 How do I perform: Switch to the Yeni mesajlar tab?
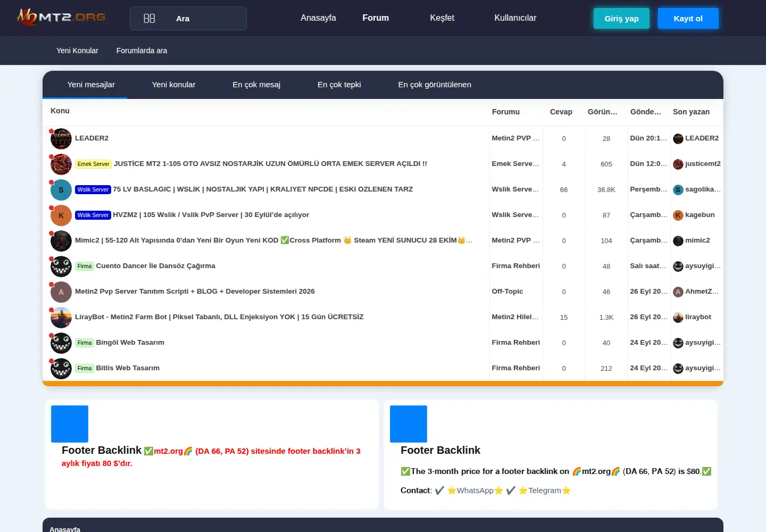point(91,85)
